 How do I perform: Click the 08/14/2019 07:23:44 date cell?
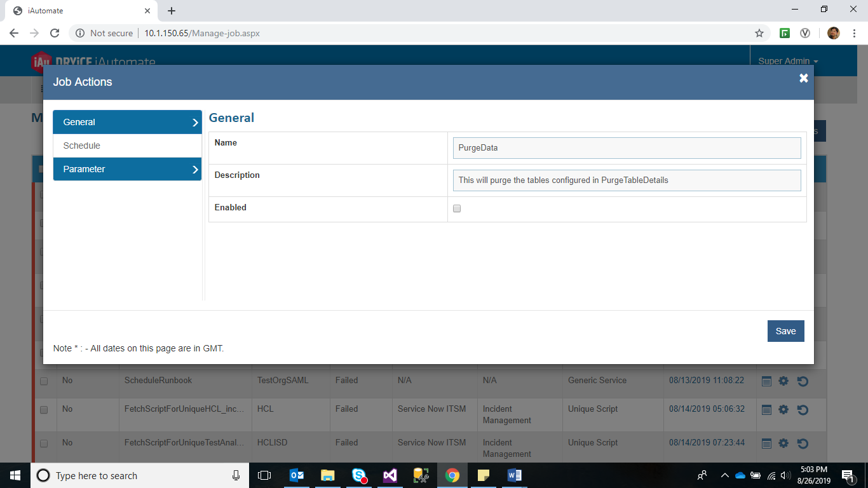[x=706, y=442]
